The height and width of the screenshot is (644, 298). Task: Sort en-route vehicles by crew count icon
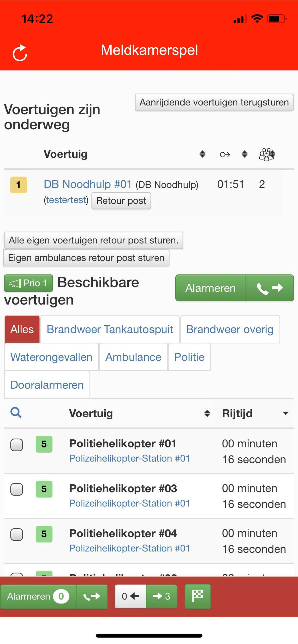[x=267, y=154]
